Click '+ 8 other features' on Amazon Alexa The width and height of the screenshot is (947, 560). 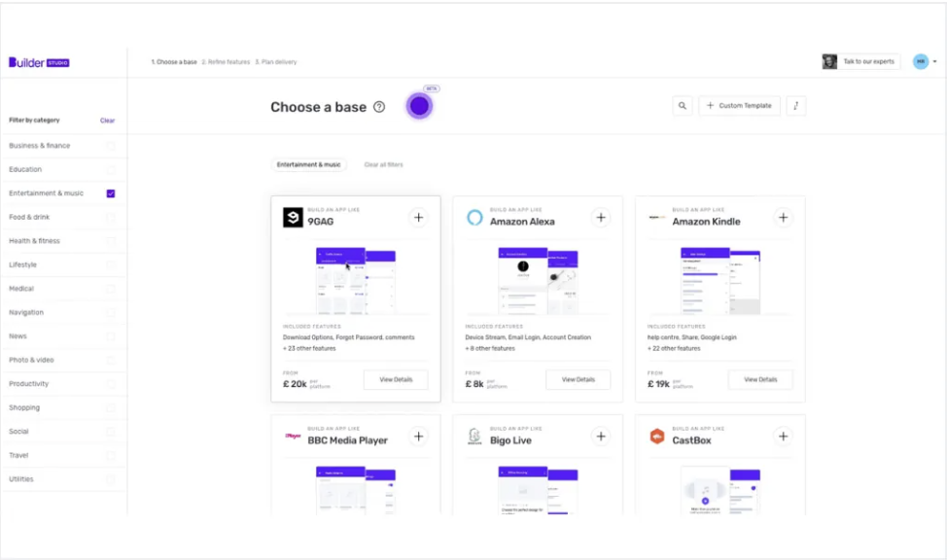click(490, 349)
